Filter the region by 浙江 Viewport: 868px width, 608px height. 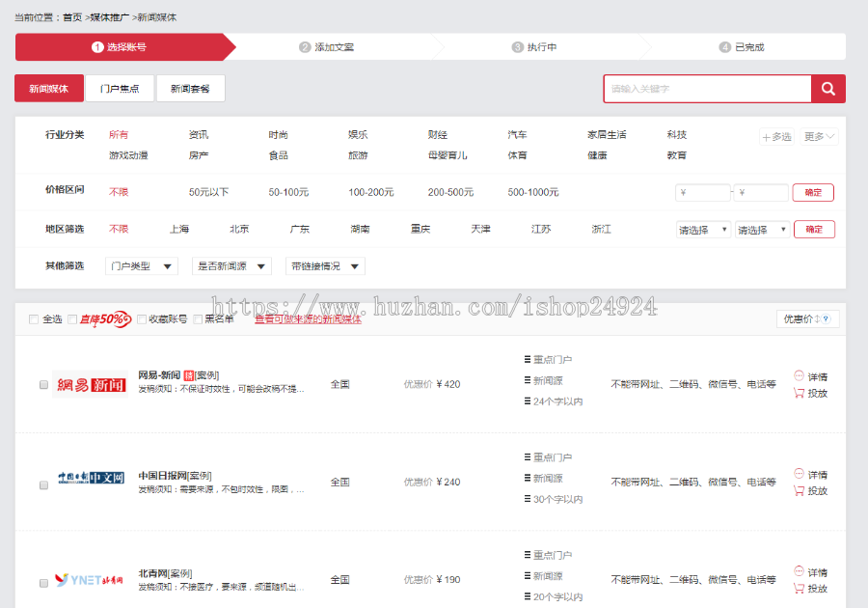[x=601, y=229]
